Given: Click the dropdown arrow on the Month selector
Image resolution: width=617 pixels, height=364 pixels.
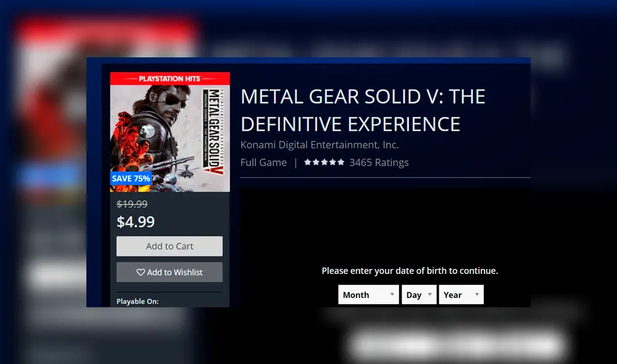Looking at the screenshot, I should (x=393, y=294).
